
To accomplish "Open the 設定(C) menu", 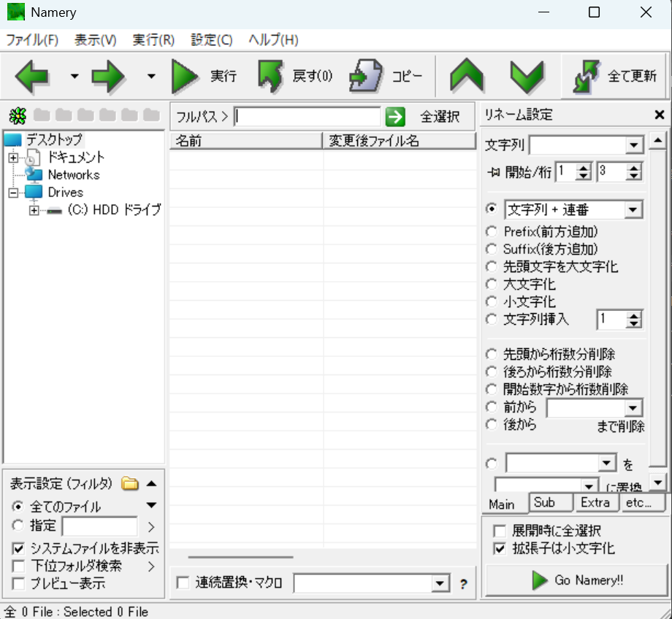I will point(211,40).
